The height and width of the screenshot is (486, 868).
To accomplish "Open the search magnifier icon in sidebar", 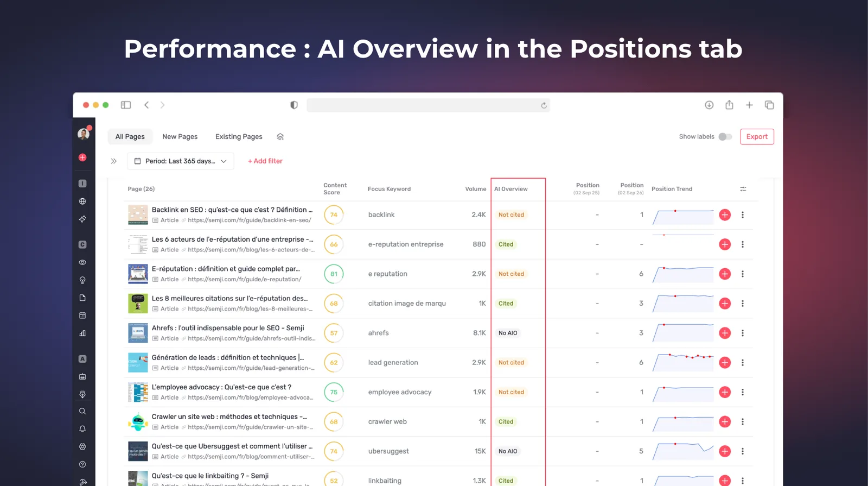I will click(x=82, y=412).
